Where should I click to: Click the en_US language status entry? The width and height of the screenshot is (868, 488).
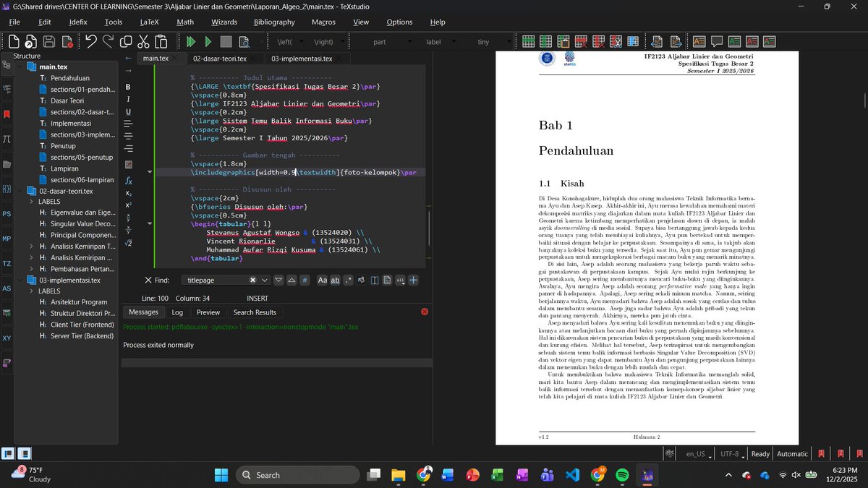pyautogui.click(x=695, y=454)
